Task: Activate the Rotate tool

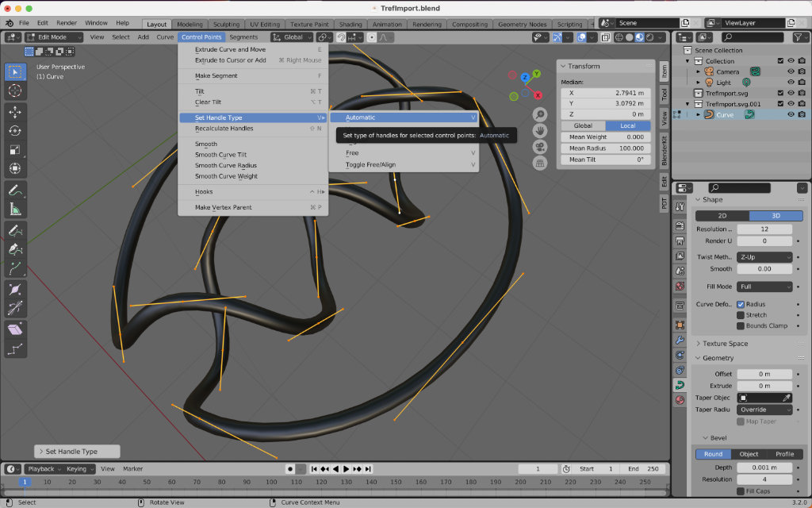Action: pos(15,130)
